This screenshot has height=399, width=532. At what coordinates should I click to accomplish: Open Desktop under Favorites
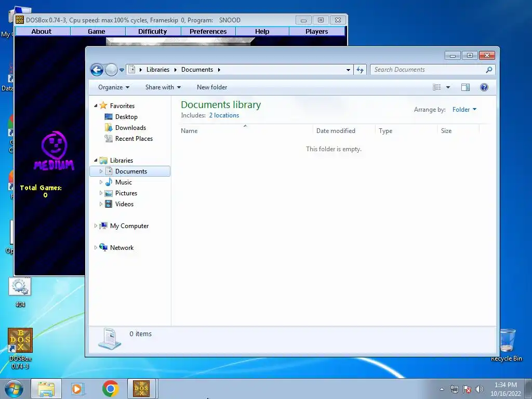126,117
